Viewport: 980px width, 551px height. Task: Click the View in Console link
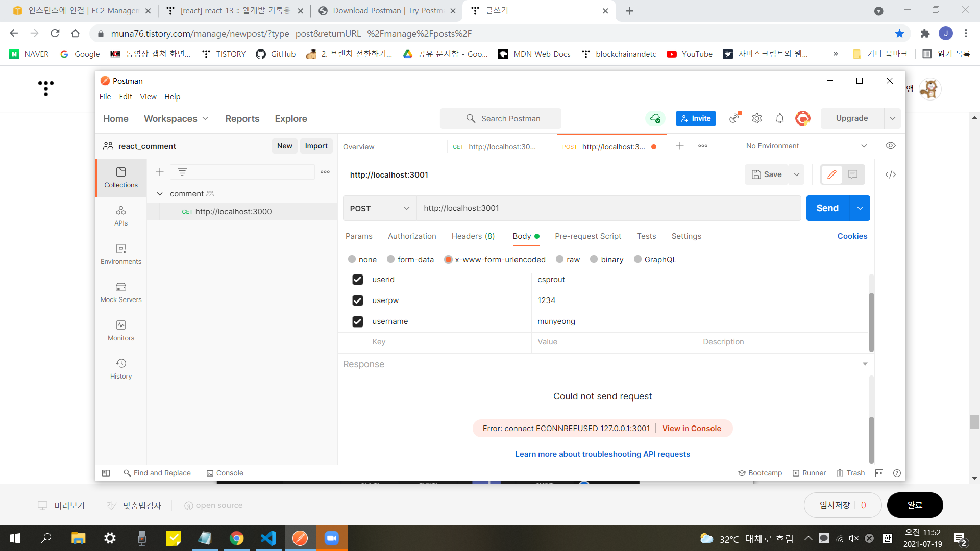click(x=692, y=429)
